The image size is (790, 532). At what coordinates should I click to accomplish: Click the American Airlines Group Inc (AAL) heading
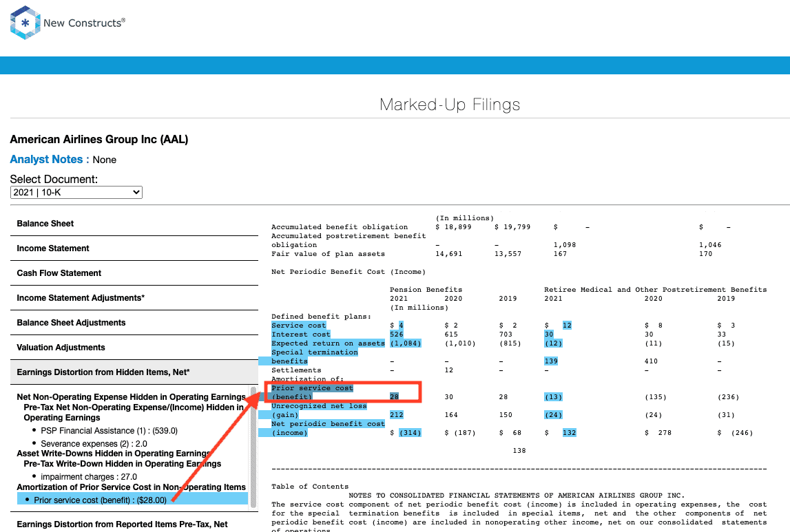click(x=99, y=140)
